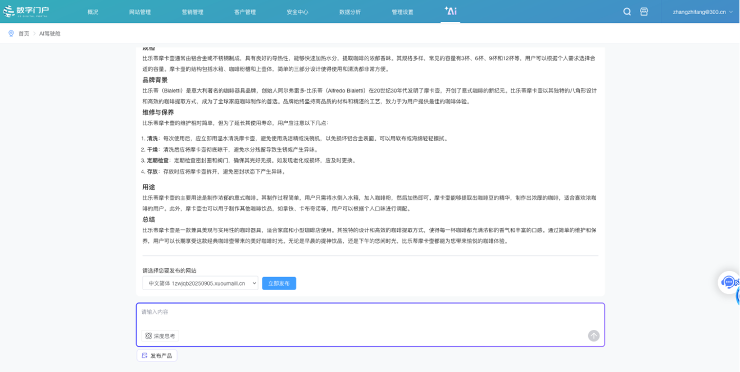Click the AI驾驶舱 breadcrumb
This screenshot has height=372, width=740.
coord(50,34)
